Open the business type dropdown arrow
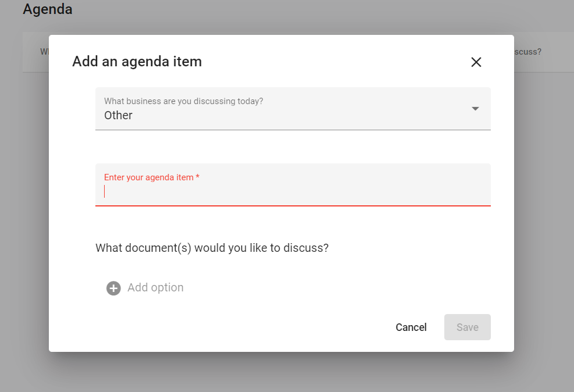Screen dimensions: 574x392 pos(475,109)
